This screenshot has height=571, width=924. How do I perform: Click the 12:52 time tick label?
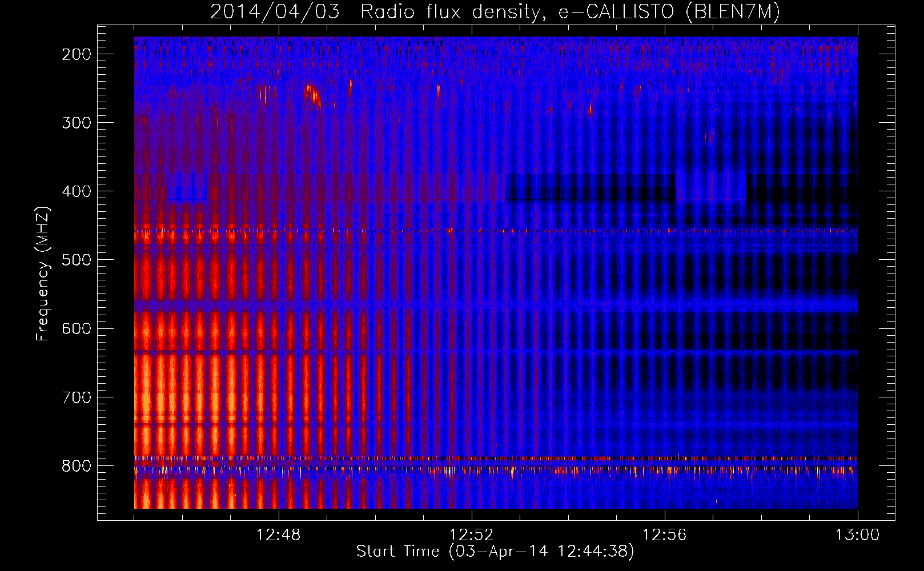(x=472, y=535)
